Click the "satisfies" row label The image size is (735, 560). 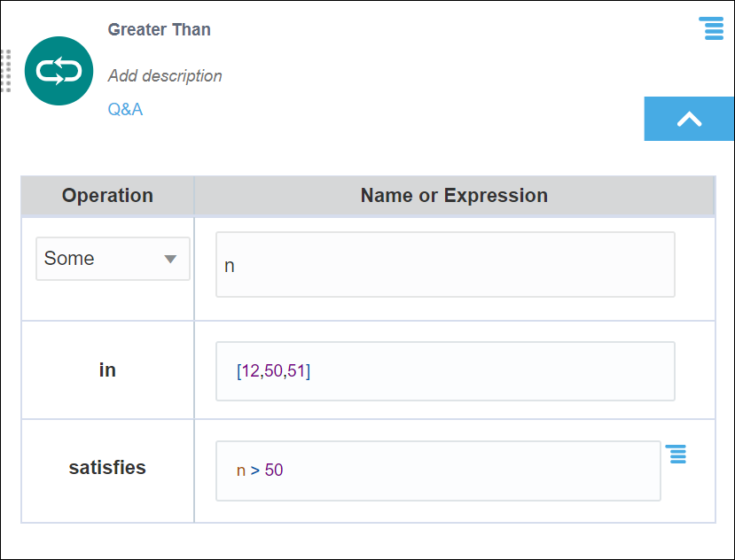107,468
